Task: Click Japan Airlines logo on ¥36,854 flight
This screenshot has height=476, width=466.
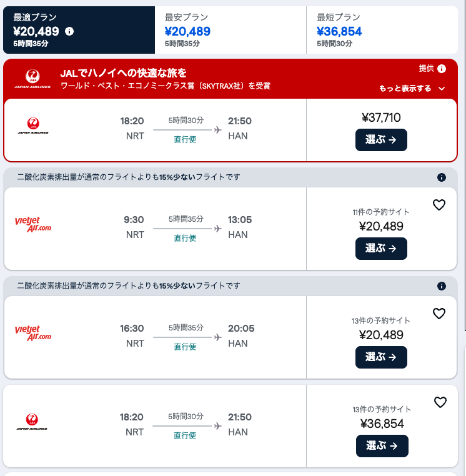Action: 33,424
